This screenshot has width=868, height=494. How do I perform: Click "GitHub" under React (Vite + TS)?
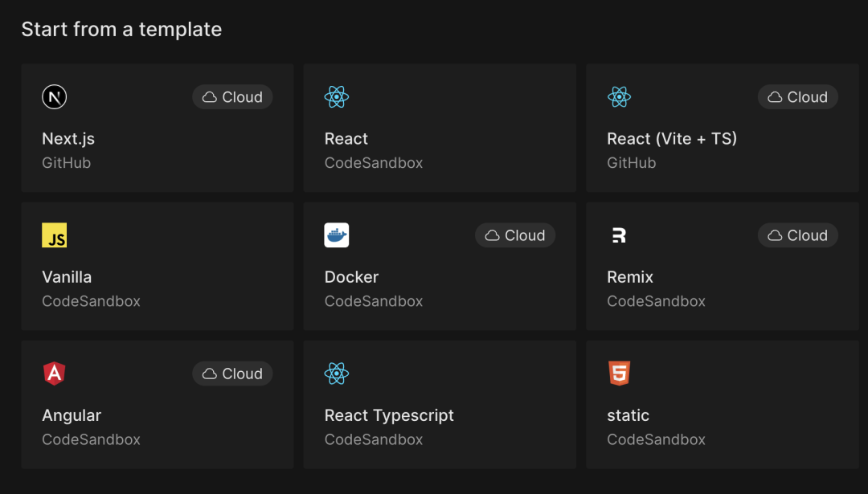(x=632, y=162)
